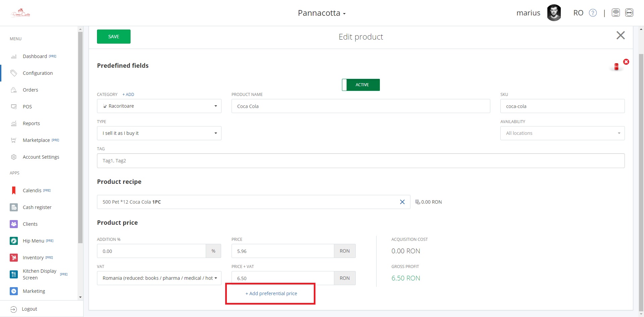Click the POS screen icon
Screen dimensions: 644x317
click(x=14, y=107)
